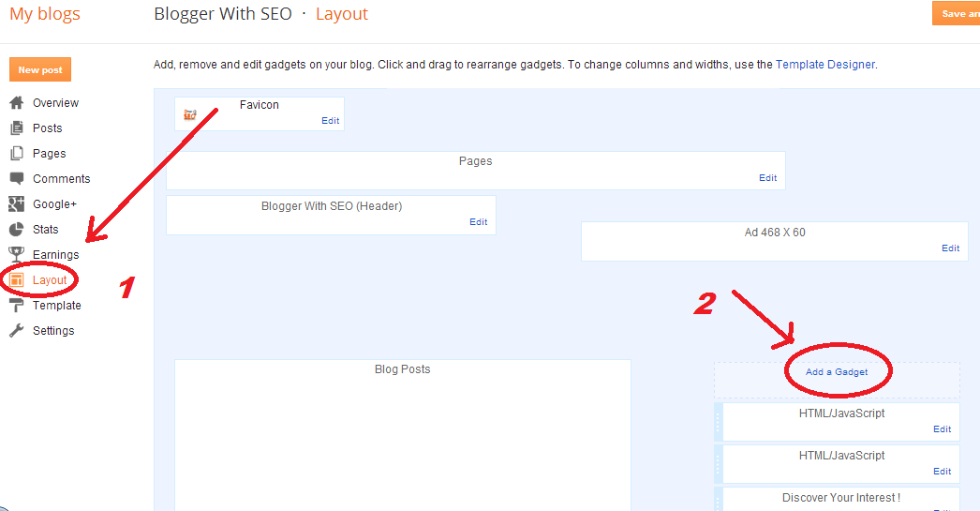Screen dimensions: 980x511
Task: View blog Stats
Action: coord(46,230)
